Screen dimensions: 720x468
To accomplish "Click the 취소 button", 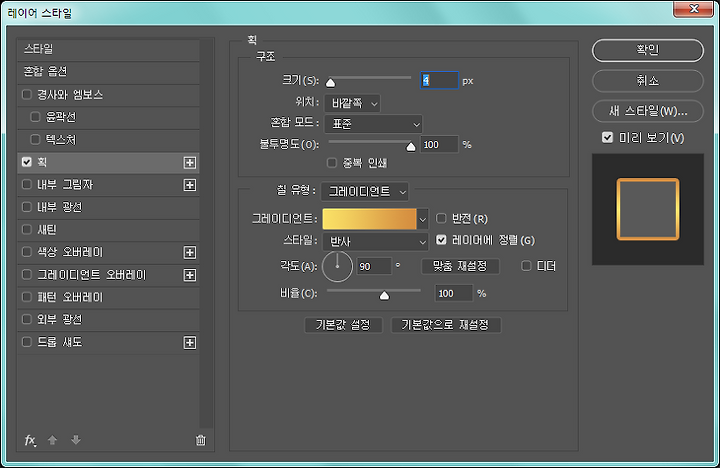I will 647,81.
